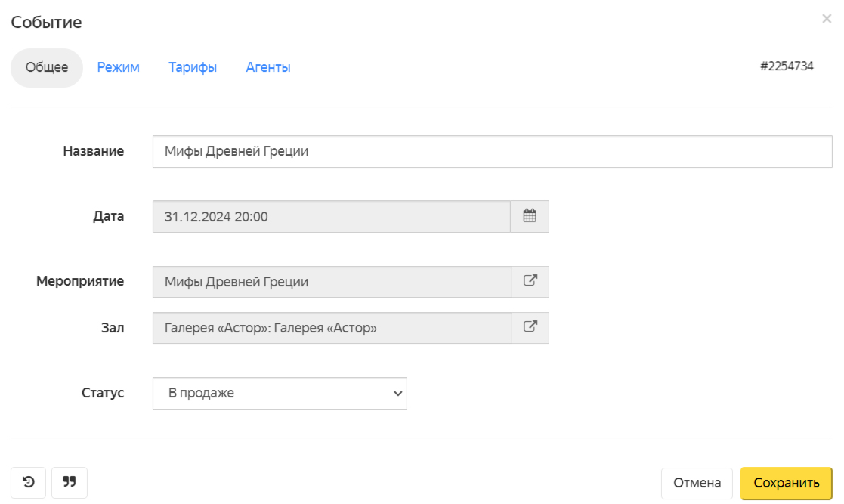The image size is (844, 504).
Task: Click the Статус field label
Action: click(103, 393)
